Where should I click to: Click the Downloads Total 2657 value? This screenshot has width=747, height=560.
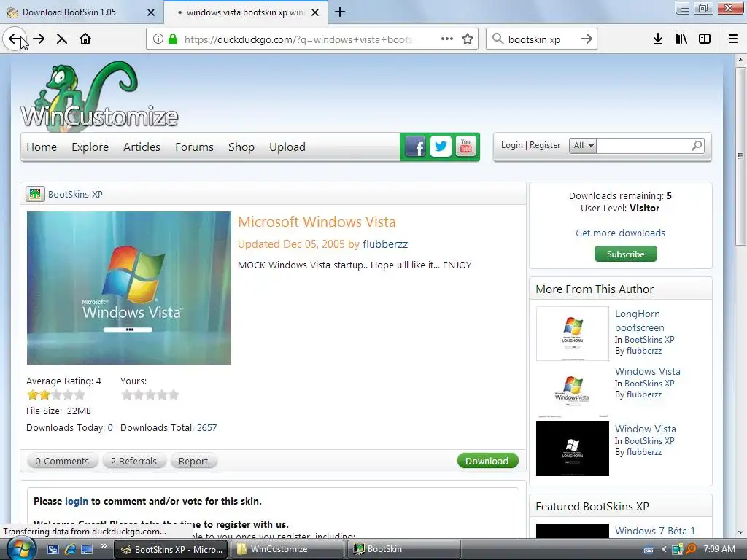pyautogui.click(x=206, y=427)
